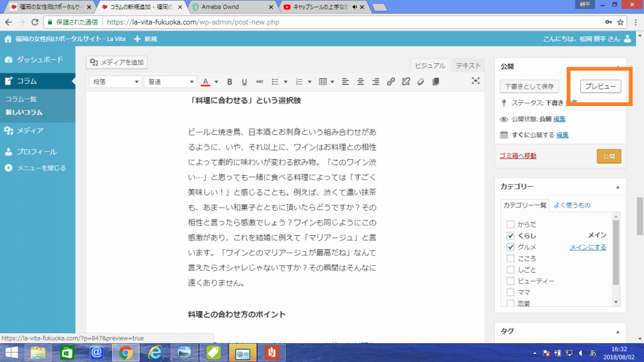Align text left
644x362 pixels.
pyautogui.click(x=345, y=81)
